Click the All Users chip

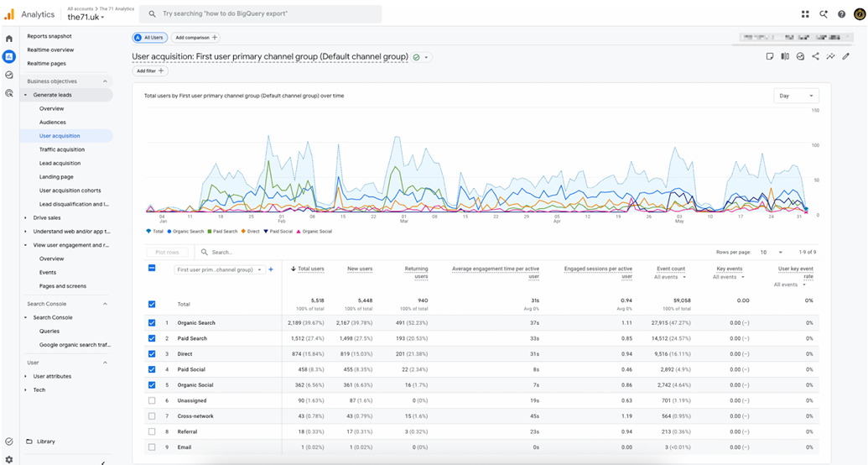149,38
